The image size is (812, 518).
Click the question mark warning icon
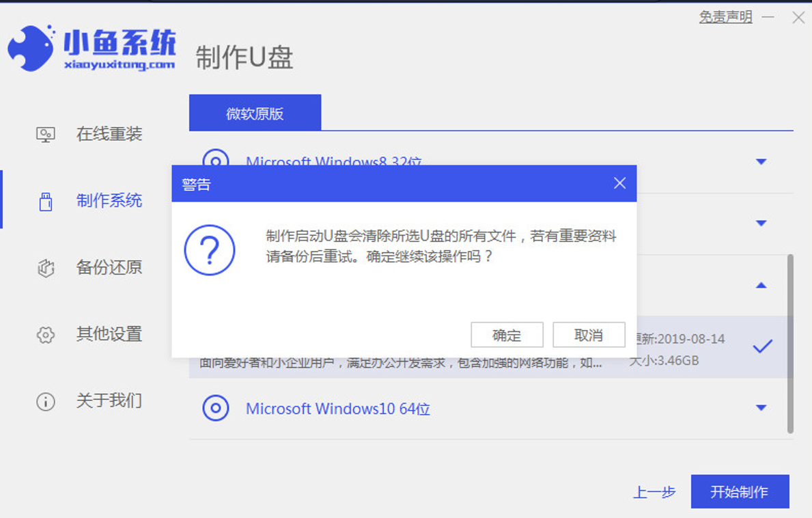(x=210, y=250)
